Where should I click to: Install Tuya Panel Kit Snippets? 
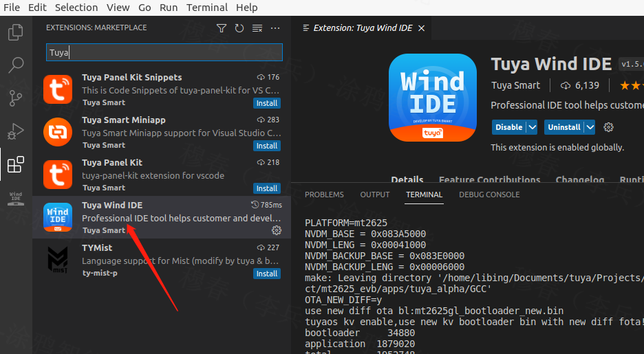(x=266, y=103)
